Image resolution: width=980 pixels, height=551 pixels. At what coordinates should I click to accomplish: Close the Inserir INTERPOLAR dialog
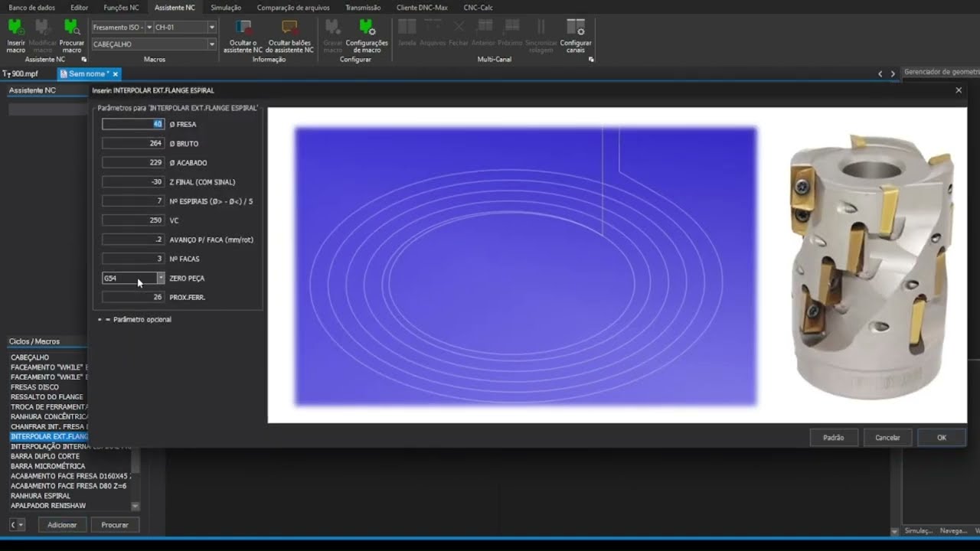(959, 90)
